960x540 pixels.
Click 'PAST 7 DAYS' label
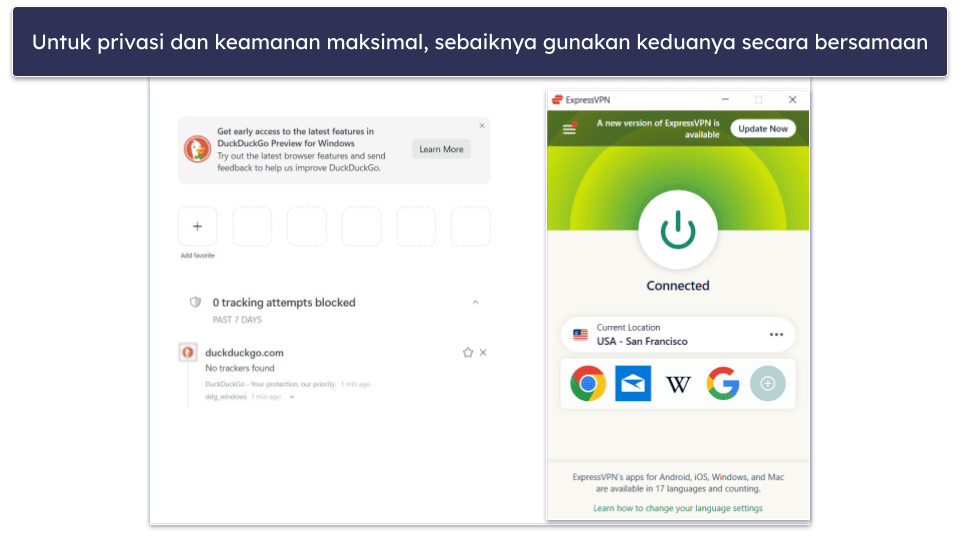[237, 320]
